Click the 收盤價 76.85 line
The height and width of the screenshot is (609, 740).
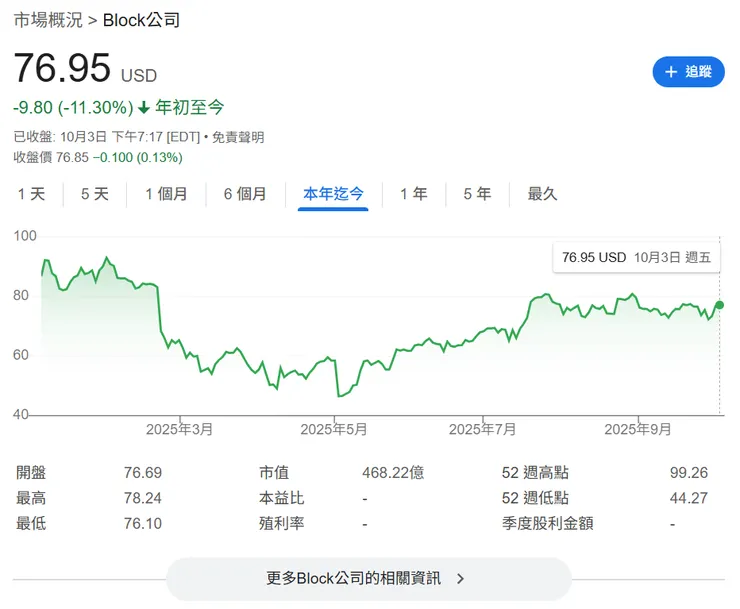coord(98,157)
